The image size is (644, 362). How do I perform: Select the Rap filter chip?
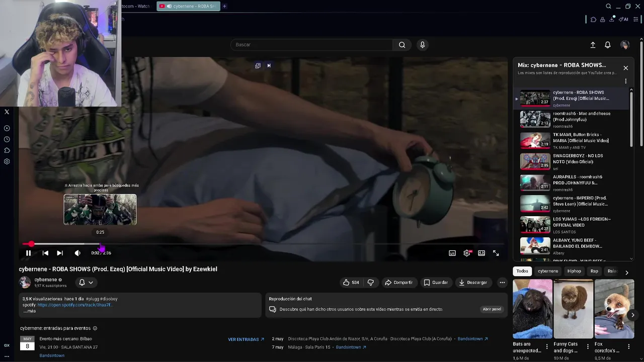coord(594,271)
